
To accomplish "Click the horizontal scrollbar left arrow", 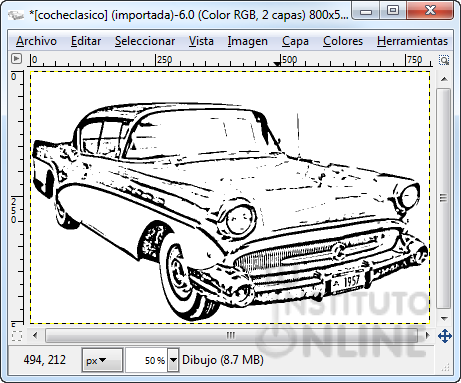I will click(x=35, y=335).
